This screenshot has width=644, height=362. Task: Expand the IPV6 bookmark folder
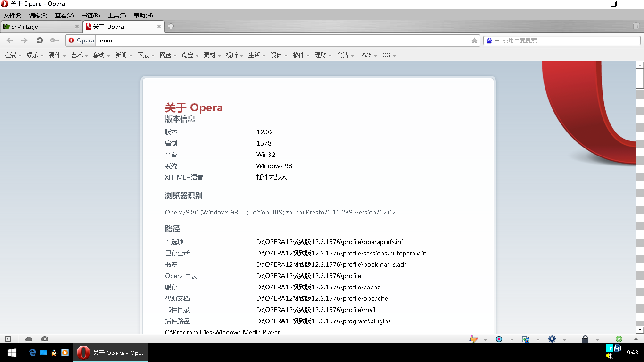[368, 55]
